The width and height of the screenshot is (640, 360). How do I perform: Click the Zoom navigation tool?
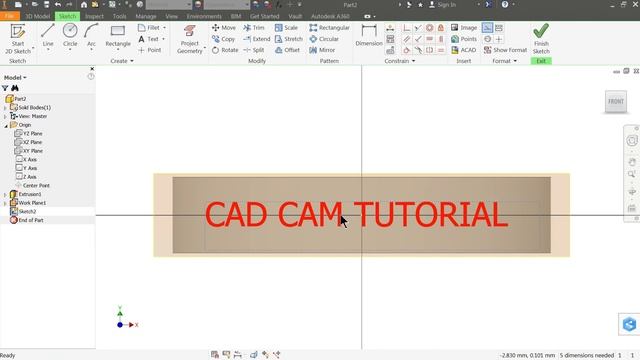[632, 174]
